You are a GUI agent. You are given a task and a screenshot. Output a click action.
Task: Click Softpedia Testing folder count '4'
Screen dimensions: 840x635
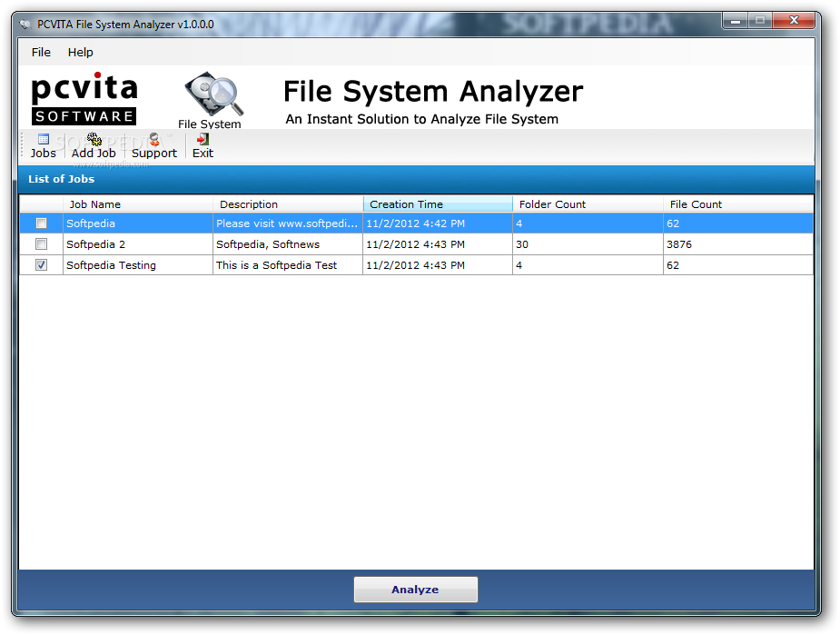point(588,264)
